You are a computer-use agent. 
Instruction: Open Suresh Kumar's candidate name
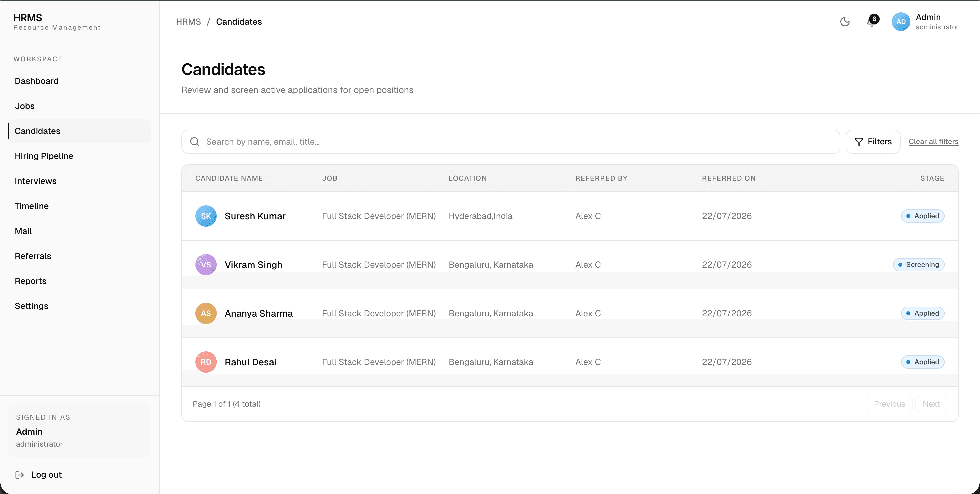tap(255, 216)
